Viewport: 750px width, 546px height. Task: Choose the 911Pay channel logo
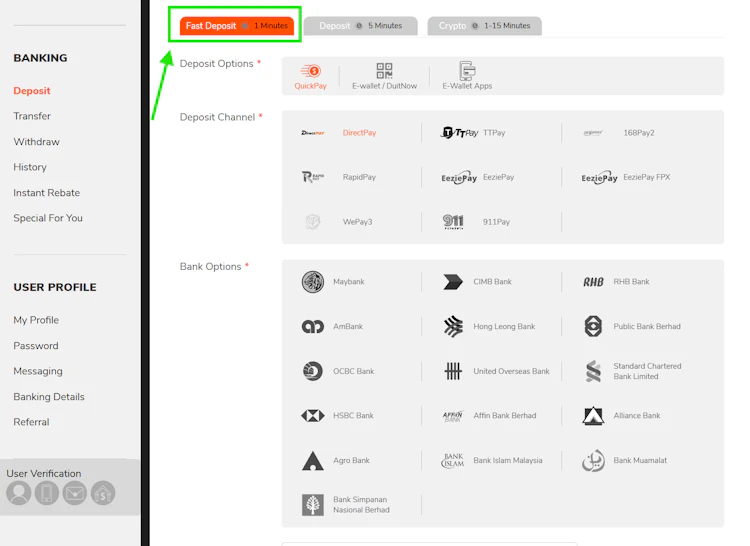[453, 222]
